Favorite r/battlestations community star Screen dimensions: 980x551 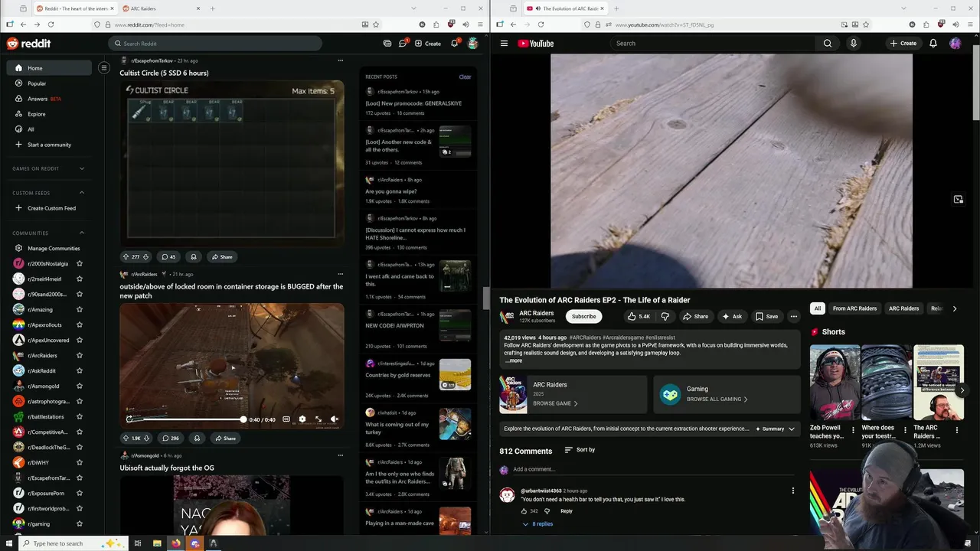pos(80,417)
